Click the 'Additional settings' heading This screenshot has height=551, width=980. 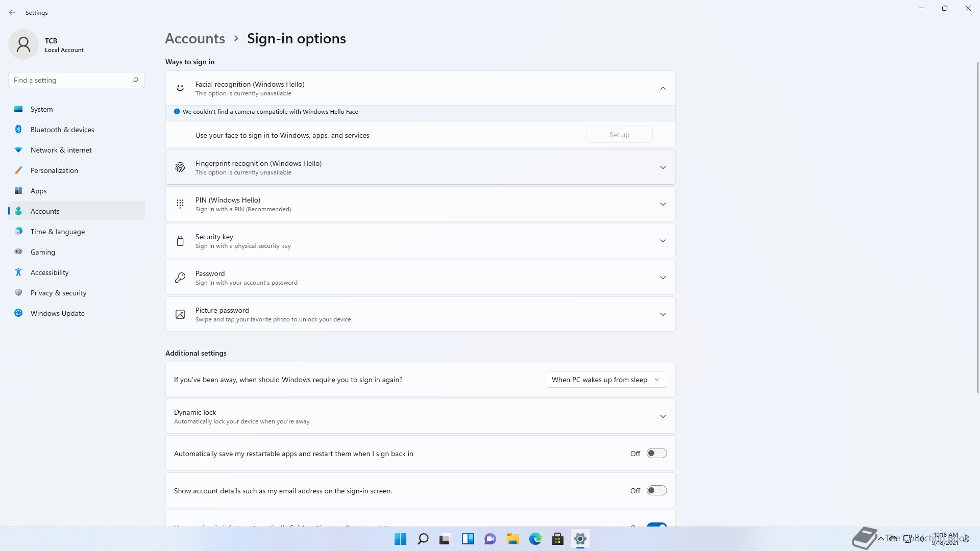(196, 353)
